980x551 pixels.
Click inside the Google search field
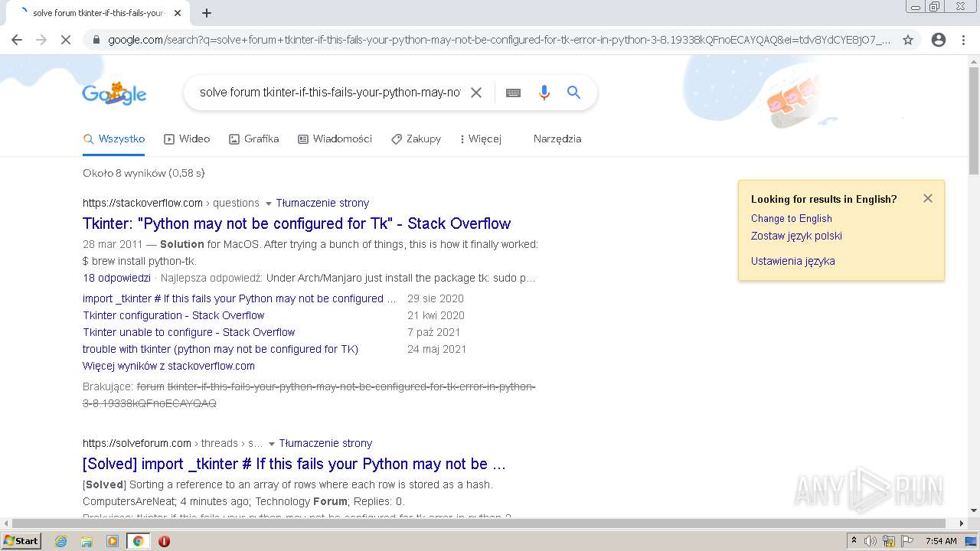[x=330, y=93]
